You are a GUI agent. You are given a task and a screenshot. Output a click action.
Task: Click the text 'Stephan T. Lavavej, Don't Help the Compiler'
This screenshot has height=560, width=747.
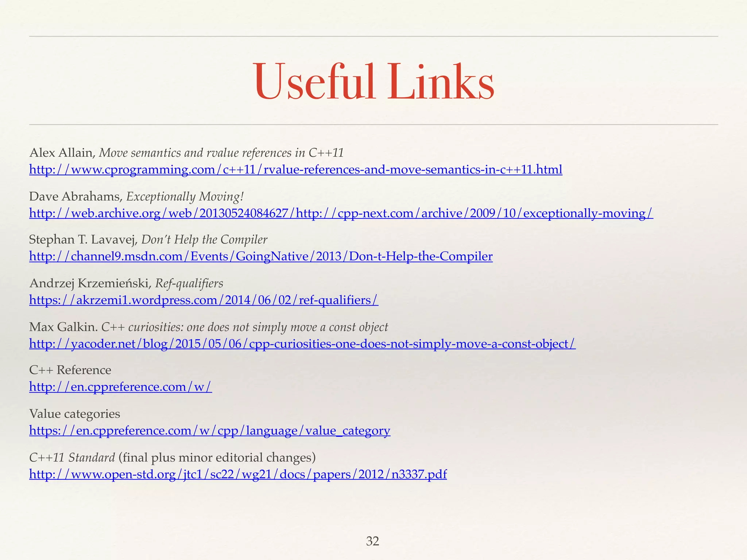coord(148,240)
